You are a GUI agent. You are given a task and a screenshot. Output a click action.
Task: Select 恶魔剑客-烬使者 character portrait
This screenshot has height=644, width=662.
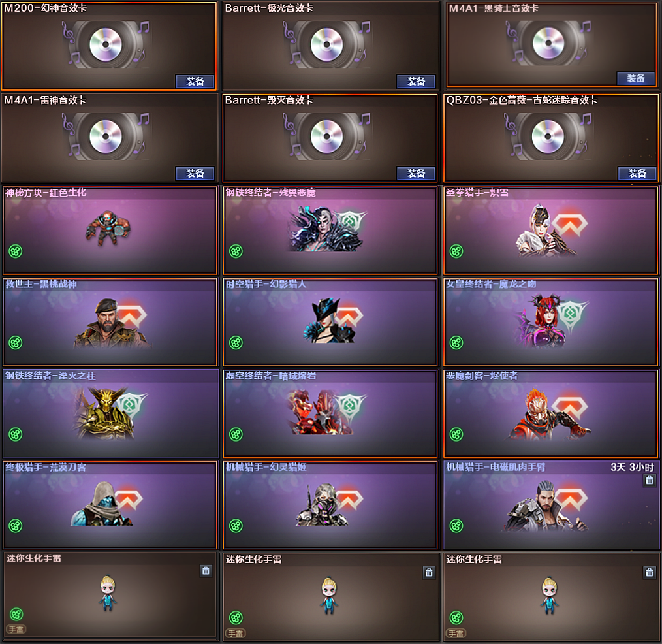pos(550,414)
